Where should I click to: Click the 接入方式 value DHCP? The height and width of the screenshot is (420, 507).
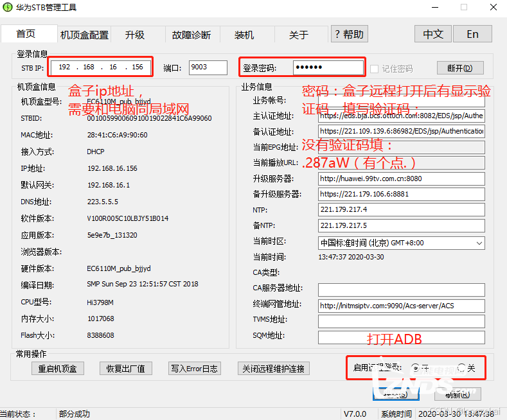coord(96,152)
